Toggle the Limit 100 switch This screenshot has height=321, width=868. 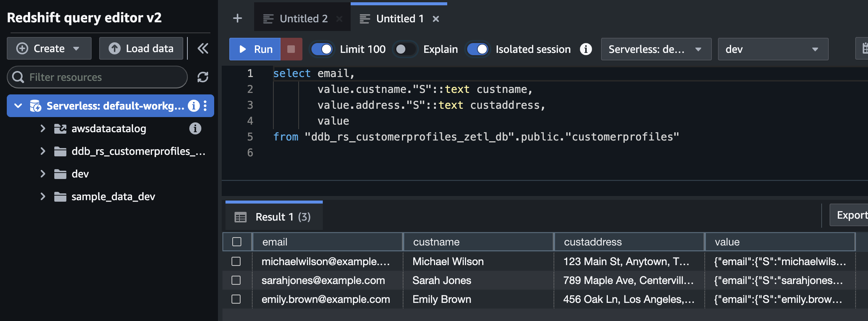(x=322, y=49)
